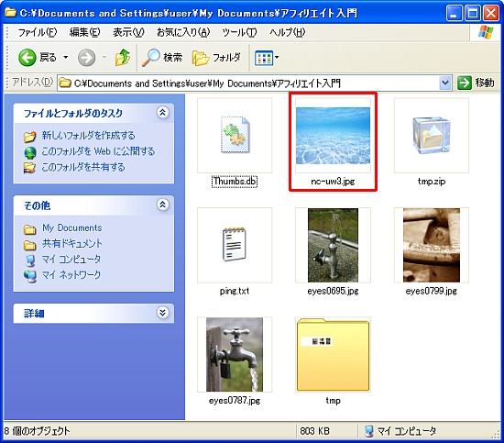Select the ping.txt notepad file icon

click(235, 245)
